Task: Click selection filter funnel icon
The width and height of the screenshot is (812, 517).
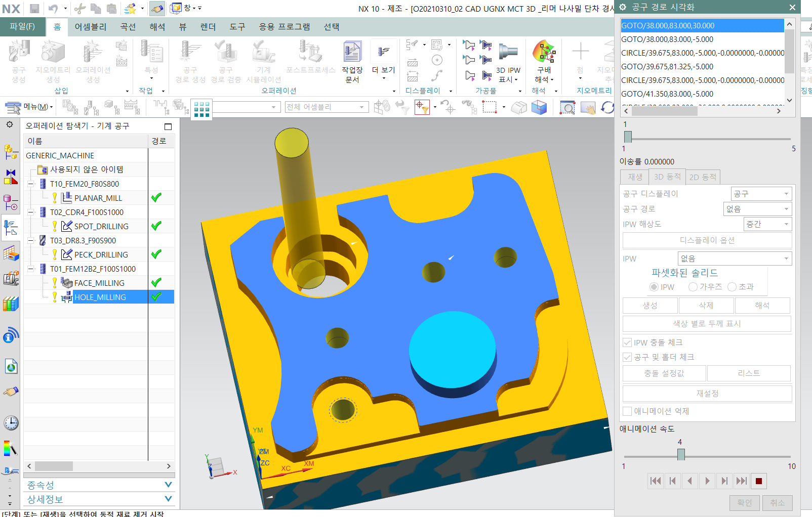Action: [x=422, y=107]
